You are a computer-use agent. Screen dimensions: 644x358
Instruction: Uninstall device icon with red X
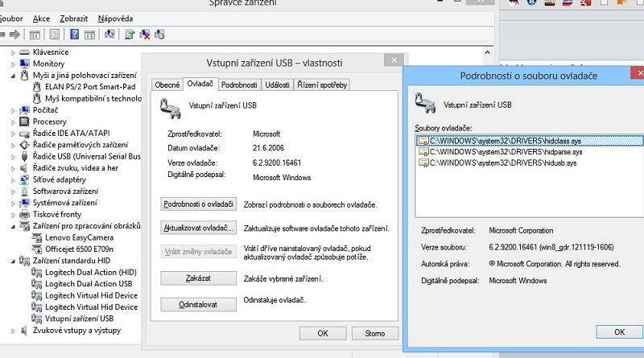[x=145, y=35]
